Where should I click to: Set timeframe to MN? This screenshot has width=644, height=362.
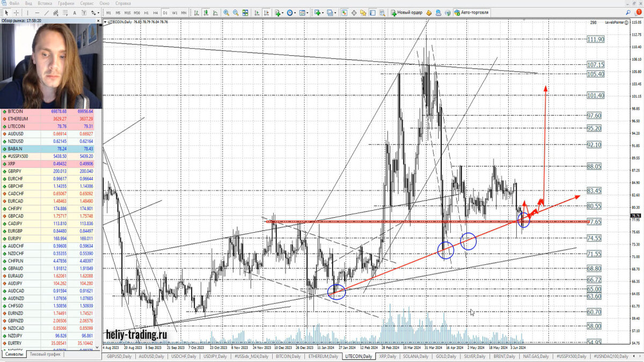(x=184, y=12)
